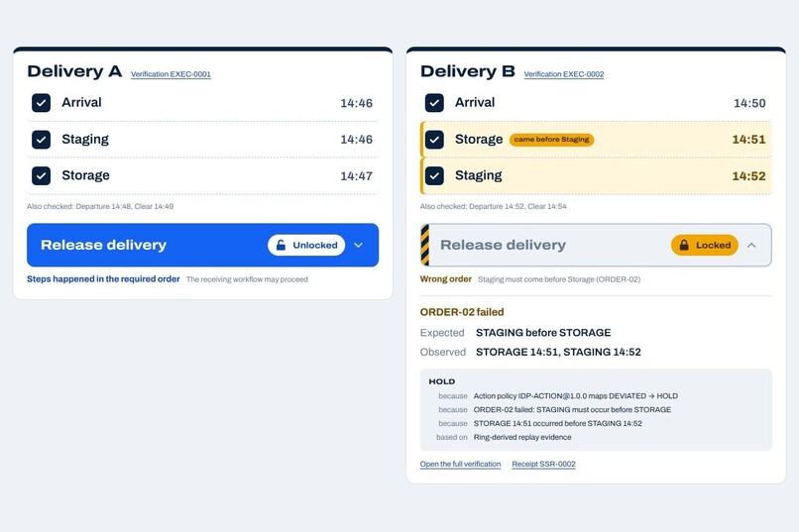Viewport: 799px width, 532px height.
Task: Click 'Also checked: Departure 14:48, Clear 14:49' text
Action: tap(100, 206)
